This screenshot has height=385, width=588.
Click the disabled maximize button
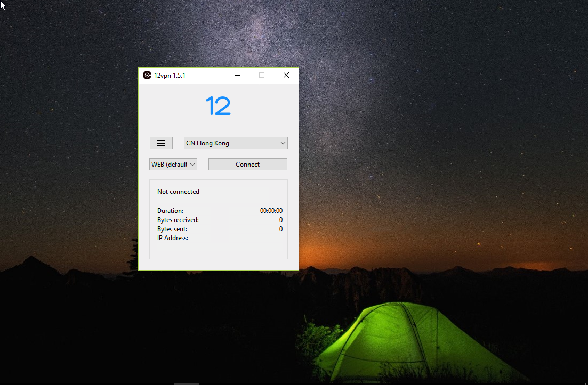click(262, 75)
